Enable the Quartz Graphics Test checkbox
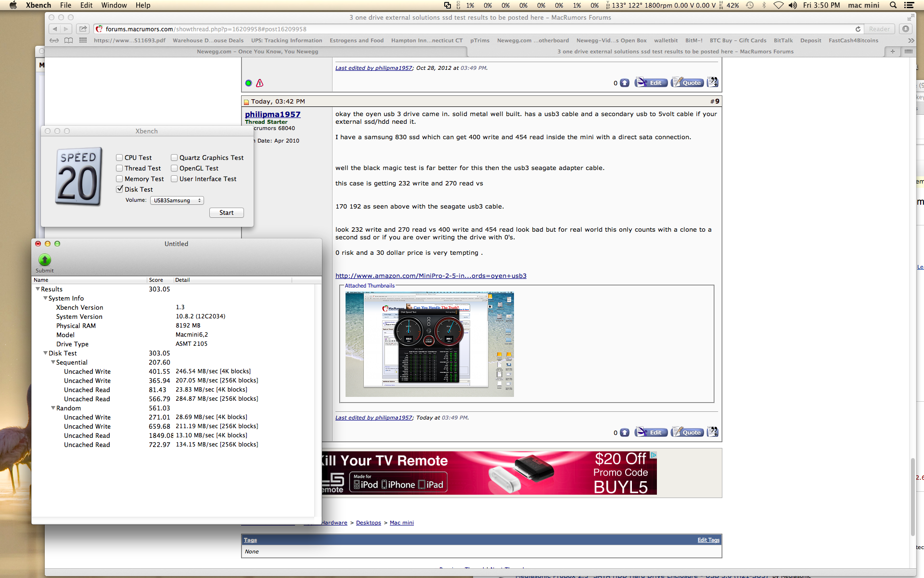Screen dimensions: 924x578 coord(174,158)
